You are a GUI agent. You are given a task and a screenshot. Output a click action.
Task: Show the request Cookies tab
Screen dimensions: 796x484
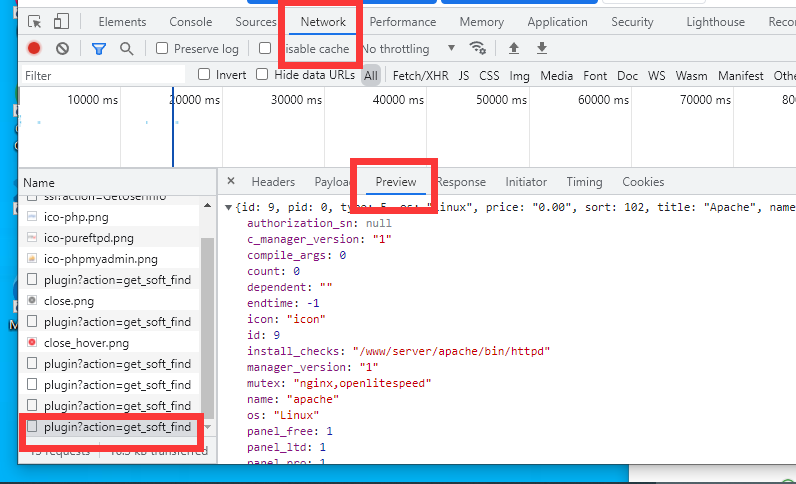pyautogui.click(x=643, y=182)
